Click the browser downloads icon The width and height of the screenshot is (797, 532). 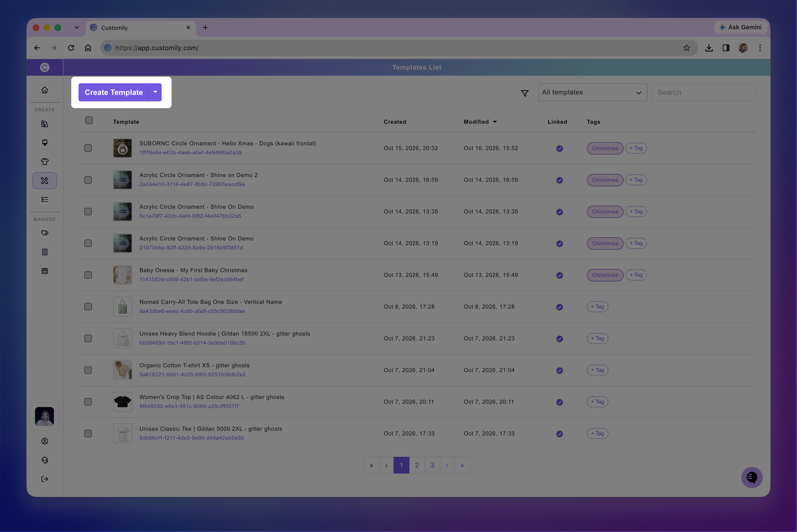tap(708, 48)
